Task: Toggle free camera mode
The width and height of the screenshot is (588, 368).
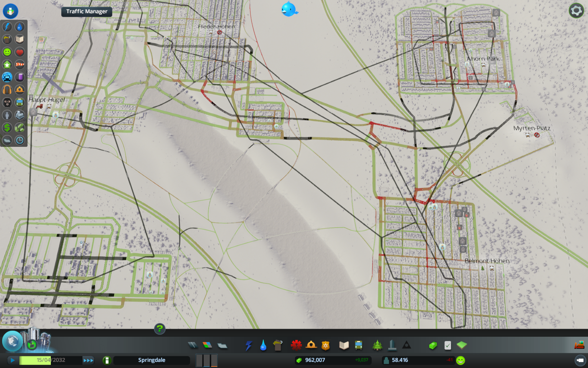Action: click(x=580, y=360)
